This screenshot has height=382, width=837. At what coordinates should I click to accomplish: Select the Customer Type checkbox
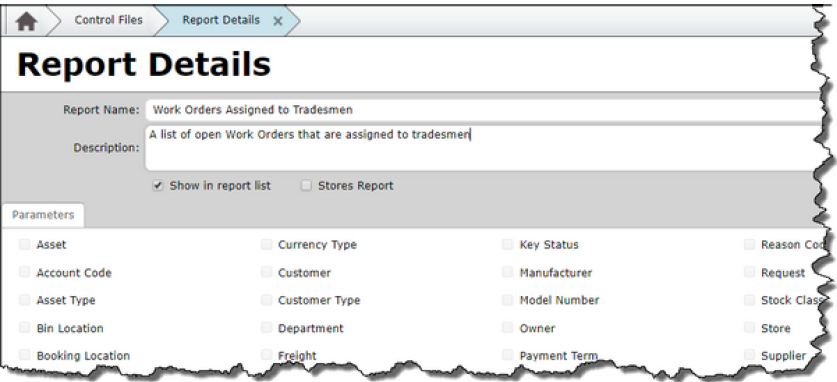click(266, 300)
